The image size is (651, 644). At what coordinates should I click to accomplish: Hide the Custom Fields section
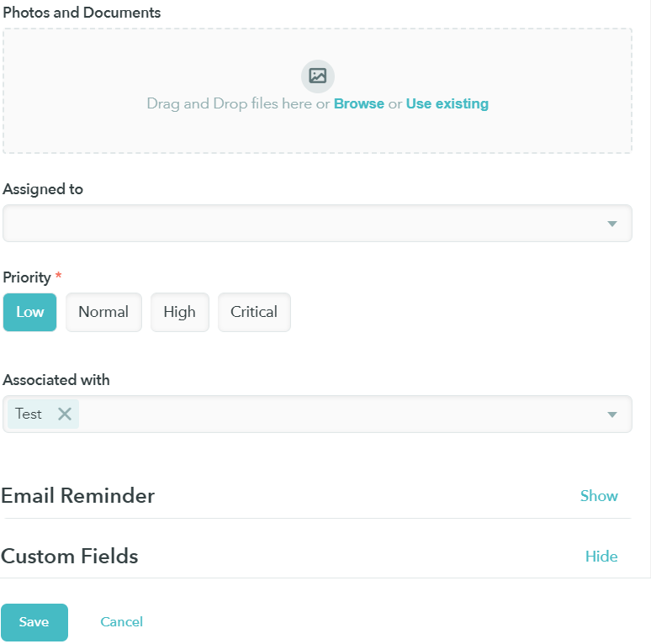pos(601,557)
